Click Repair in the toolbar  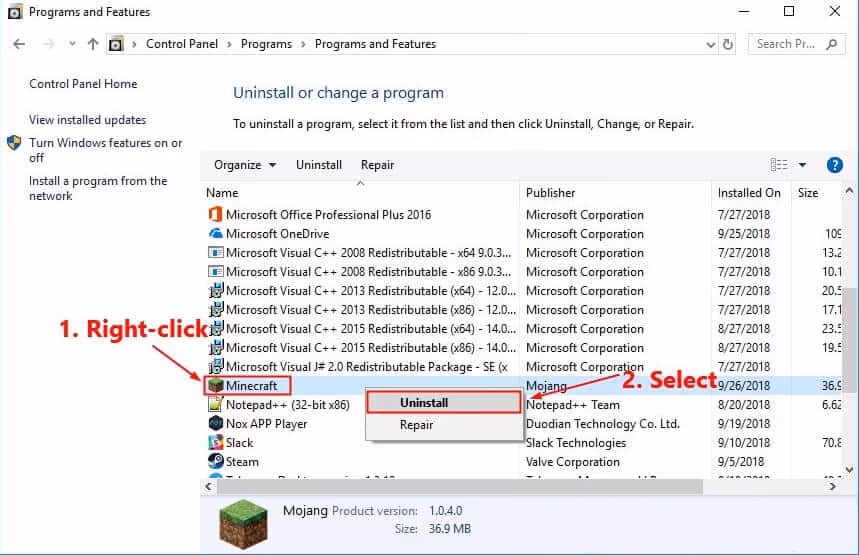377,165
